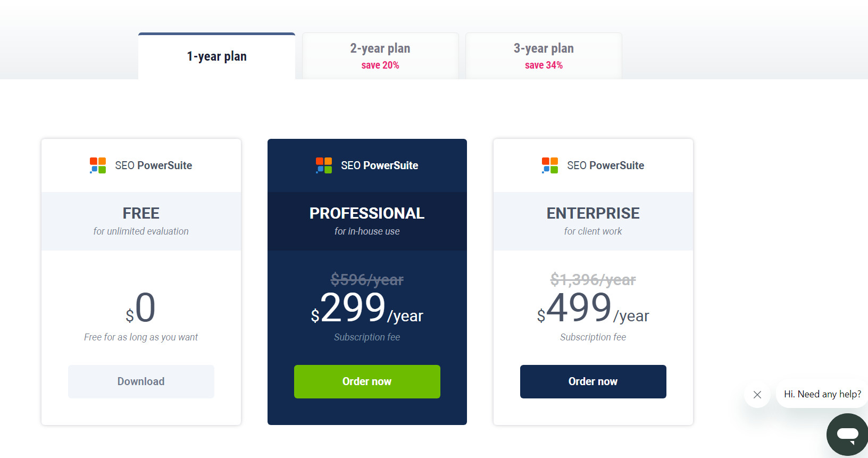Switch to the 2-year plan tab

pyautogui.click(x=380, y=55)
